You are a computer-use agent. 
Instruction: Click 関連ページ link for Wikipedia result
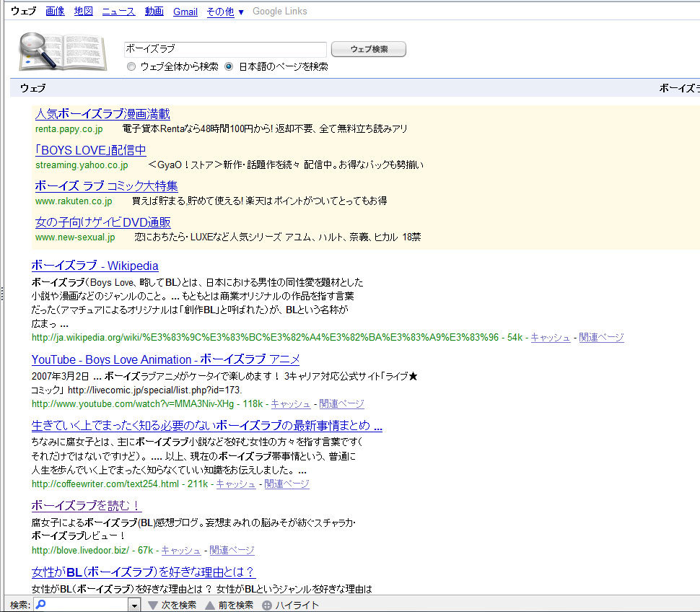point(601,338)
